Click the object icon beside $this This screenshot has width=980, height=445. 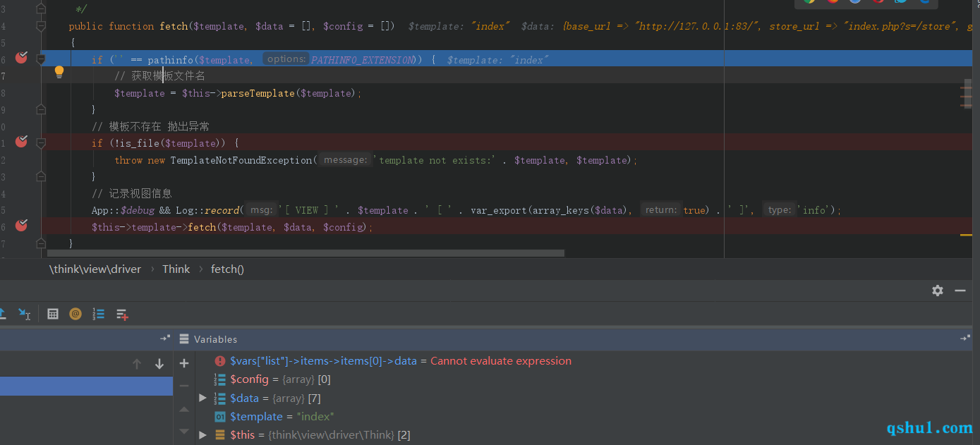click(220, 435)
